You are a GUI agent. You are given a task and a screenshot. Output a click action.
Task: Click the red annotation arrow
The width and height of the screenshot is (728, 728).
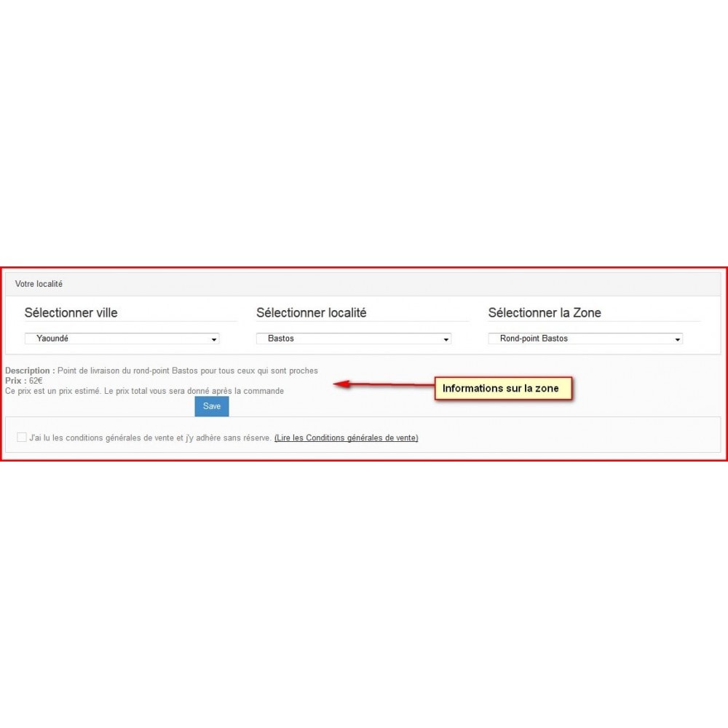point(384,384)
